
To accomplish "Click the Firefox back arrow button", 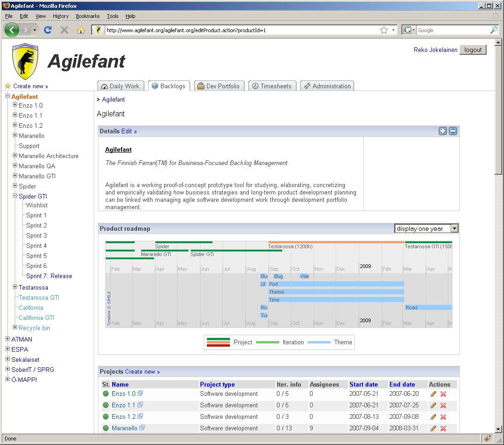I will click(x=12, y=30).
